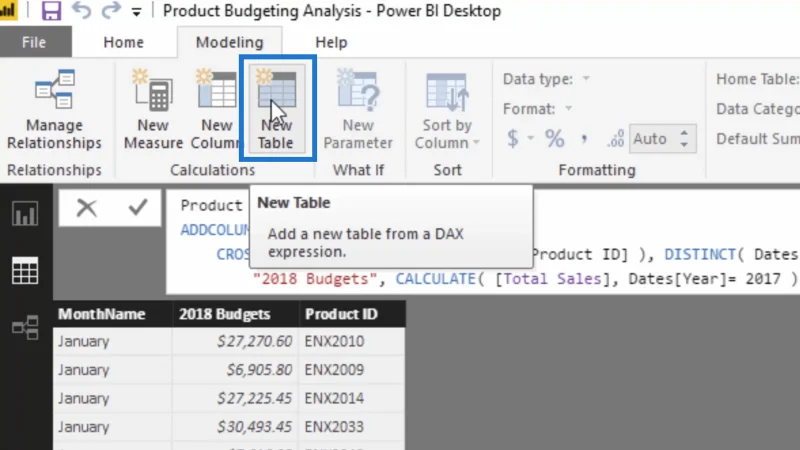Click the $27,225.45 cell

pos(236,398)
